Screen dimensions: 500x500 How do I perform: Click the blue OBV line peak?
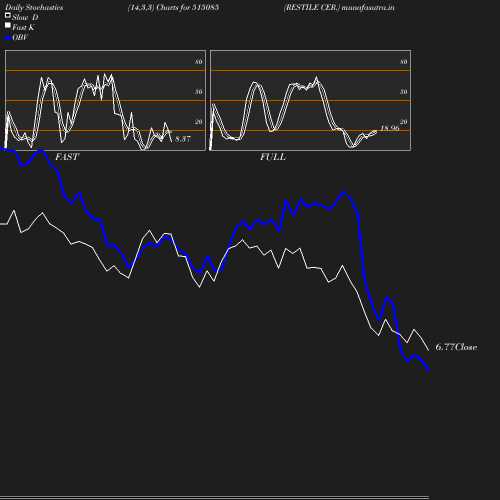point(343,192)
